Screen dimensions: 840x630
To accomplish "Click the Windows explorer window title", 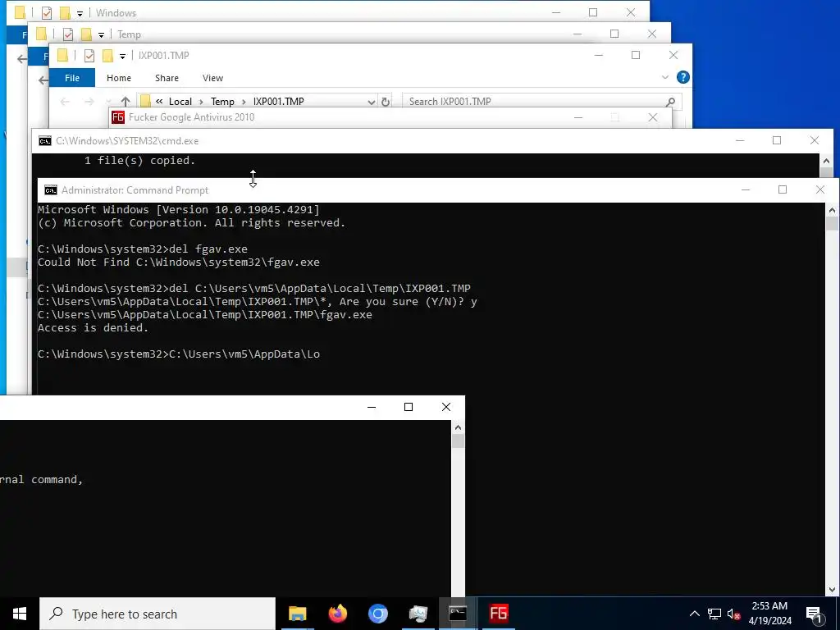I will (116, 13).
